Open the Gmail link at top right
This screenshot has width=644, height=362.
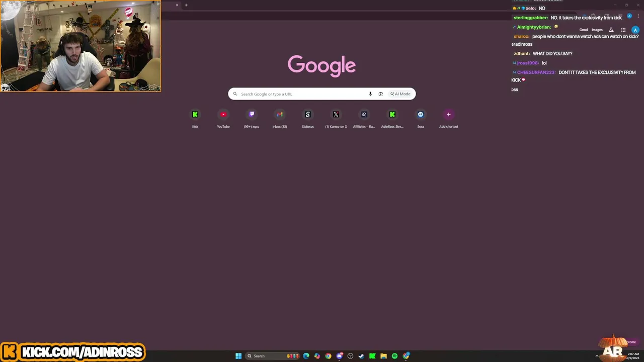tap(584, 30)
